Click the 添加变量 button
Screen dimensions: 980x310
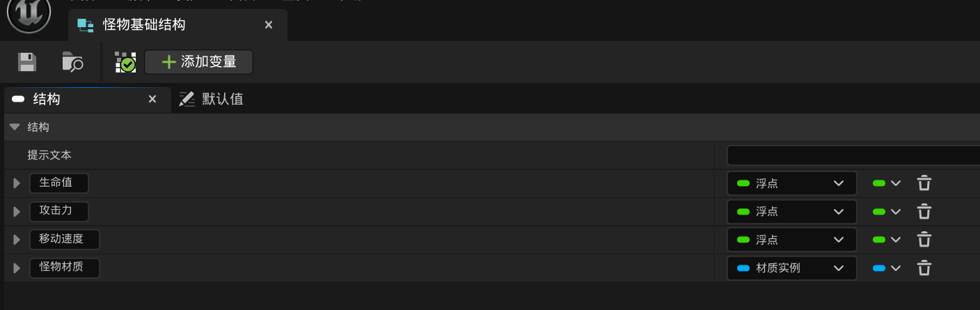click(198, 62)
